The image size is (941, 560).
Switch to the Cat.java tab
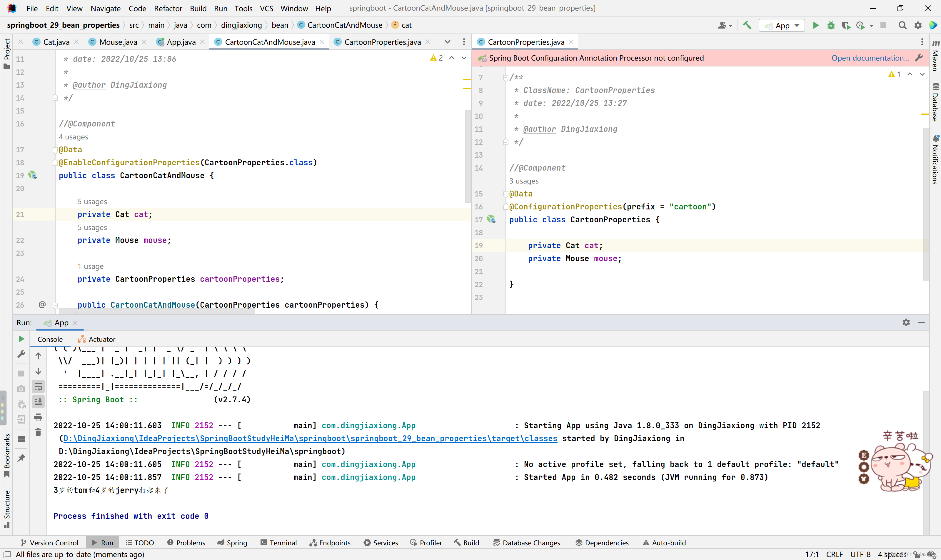click(x=56, y=42)
